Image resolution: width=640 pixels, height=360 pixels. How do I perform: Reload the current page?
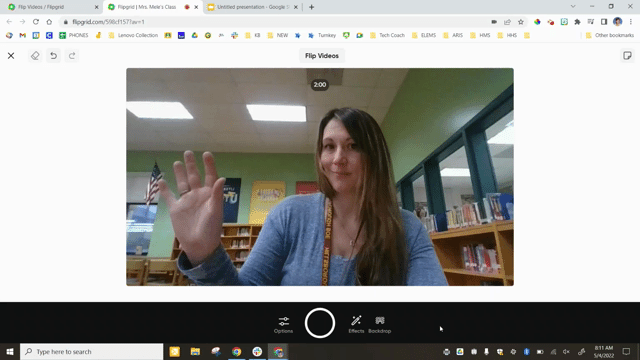coord(36,22)
